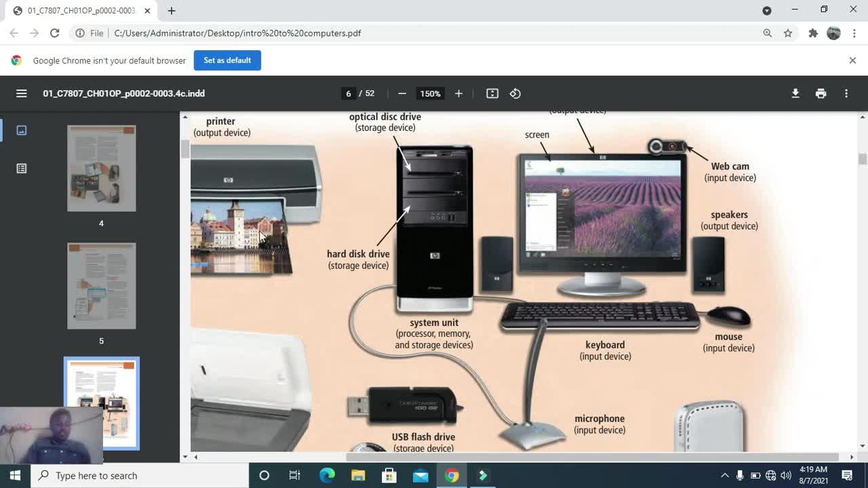868x488 pixels.
Task: Select page 5 thumbnail in sidebar
Action: pos(102,286)
